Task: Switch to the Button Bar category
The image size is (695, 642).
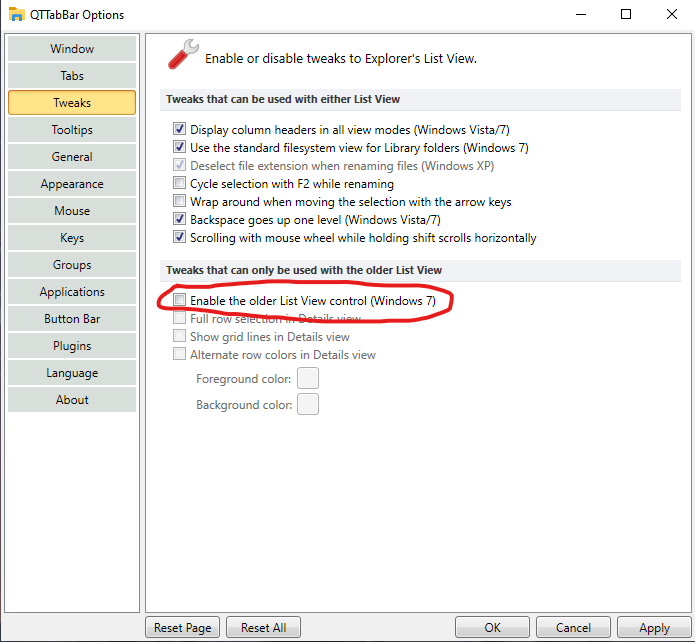Action: coord(72,319)
